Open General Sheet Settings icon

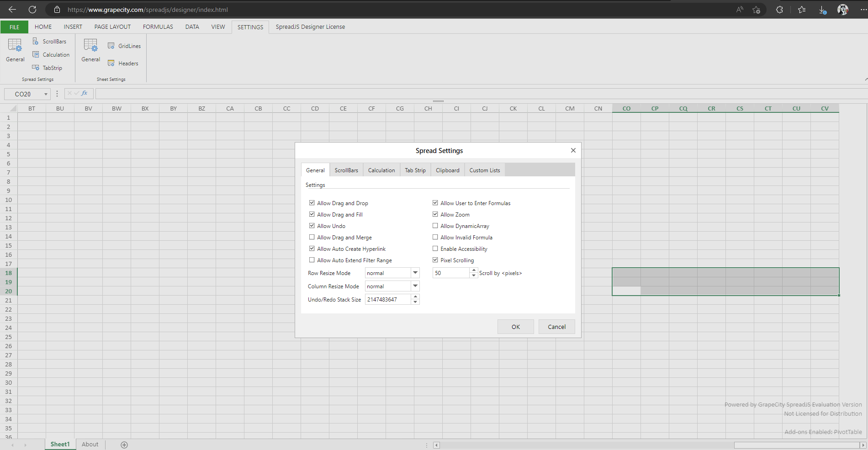pos(90,50)
